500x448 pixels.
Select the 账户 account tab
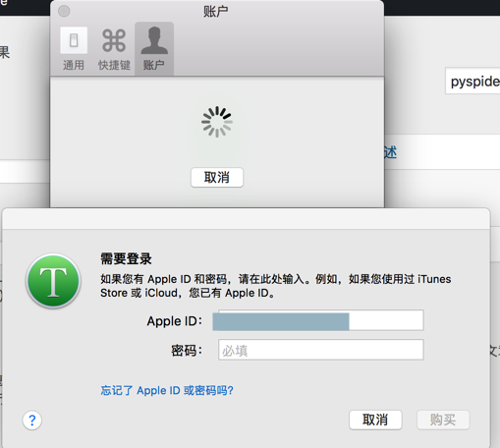tap(154, 49)
